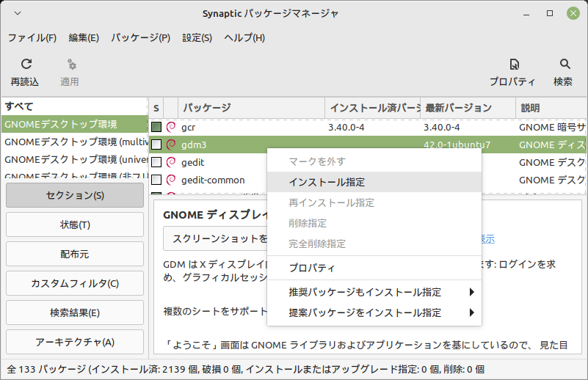Screen dimensions: 588x380
Task: Click gcr installed version 3.40.0-4
Action: pyautogui.click(x=346, y=128)
